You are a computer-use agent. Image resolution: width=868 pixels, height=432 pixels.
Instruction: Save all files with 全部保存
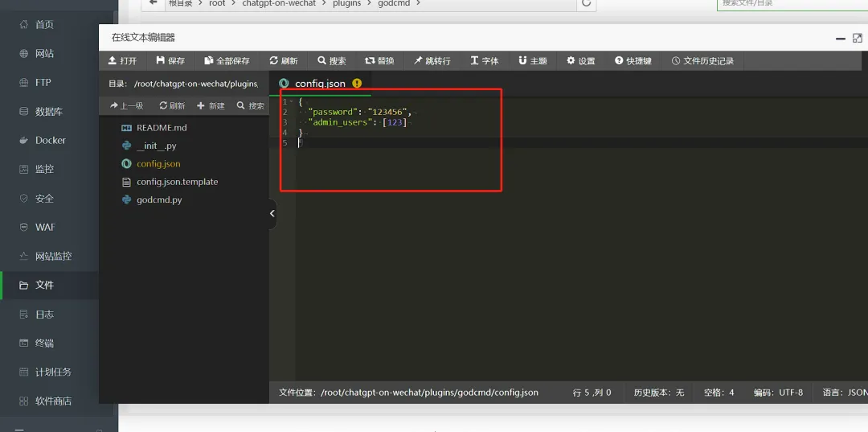(227, 60)
